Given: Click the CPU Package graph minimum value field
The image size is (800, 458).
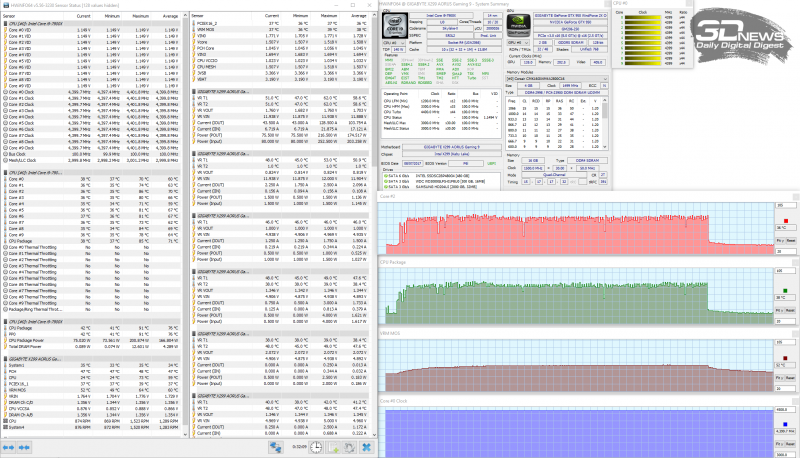Looking at the screenshot, I should pos(786,321).
